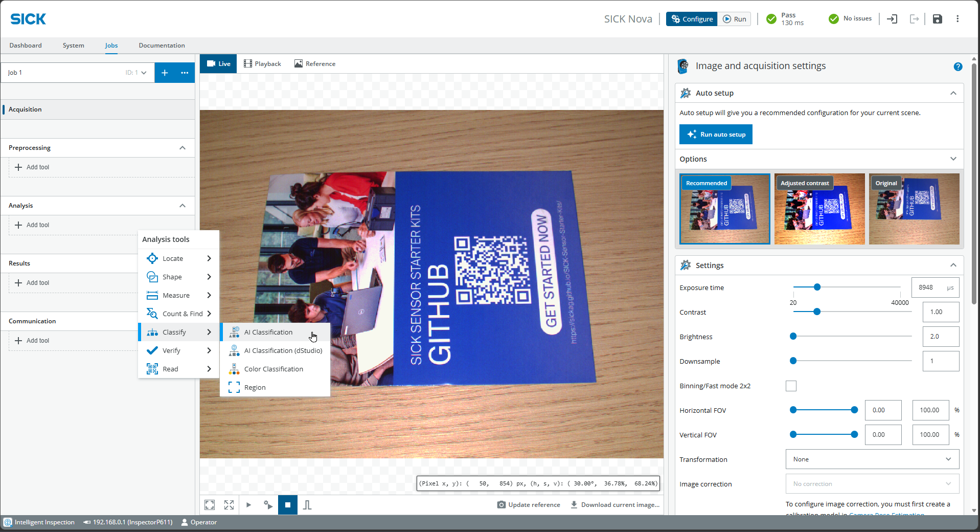Switch to Configure mode
This screenshot has width=980, height=532.
click(692, 19)
